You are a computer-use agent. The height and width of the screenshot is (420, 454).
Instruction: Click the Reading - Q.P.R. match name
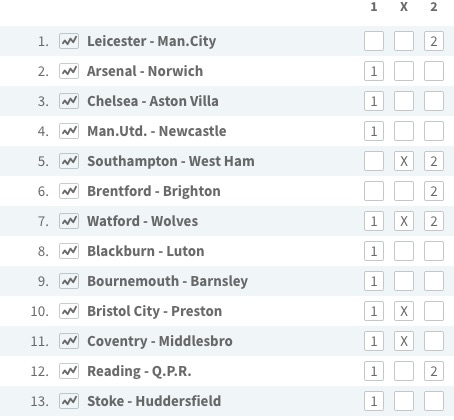pyautogui.click(x=139, y=371)
